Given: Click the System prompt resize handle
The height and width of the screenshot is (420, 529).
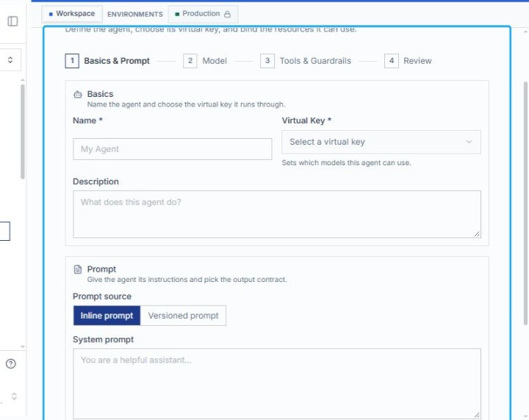Looking at the screenshot, I should coord(477,415).
